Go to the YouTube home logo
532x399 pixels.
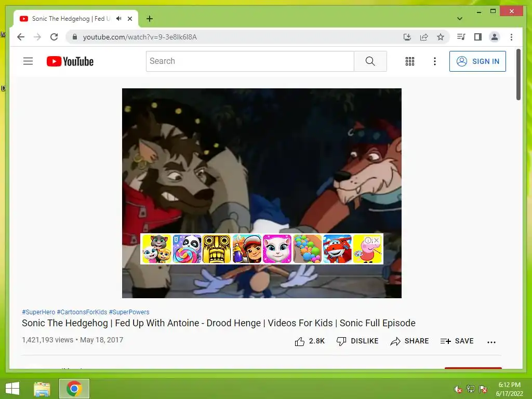[70, 61]
